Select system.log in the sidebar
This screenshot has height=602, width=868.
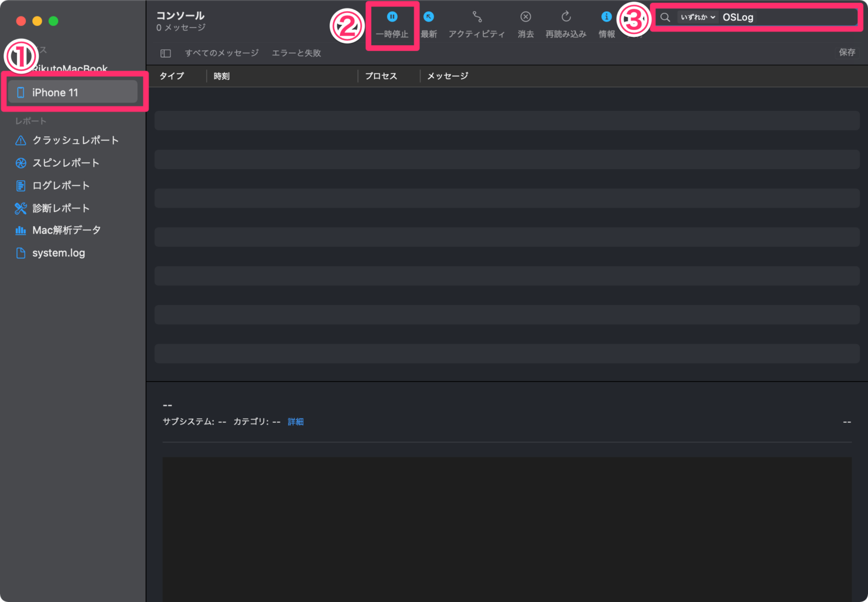coord(59,253)
